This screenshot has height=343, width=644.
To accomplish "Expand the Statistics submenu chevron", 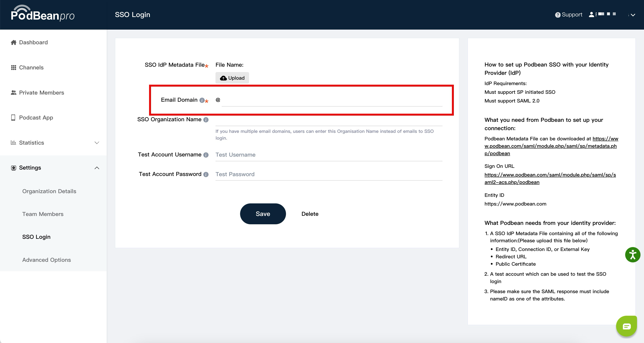I will 97,143.
